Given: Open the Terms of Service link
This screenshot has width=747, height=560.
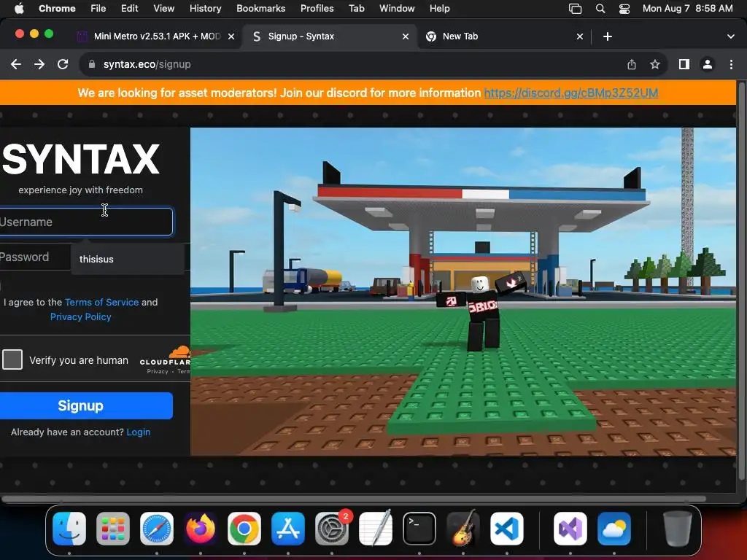Looking at the screenshot, I should [x=101, y=303].
